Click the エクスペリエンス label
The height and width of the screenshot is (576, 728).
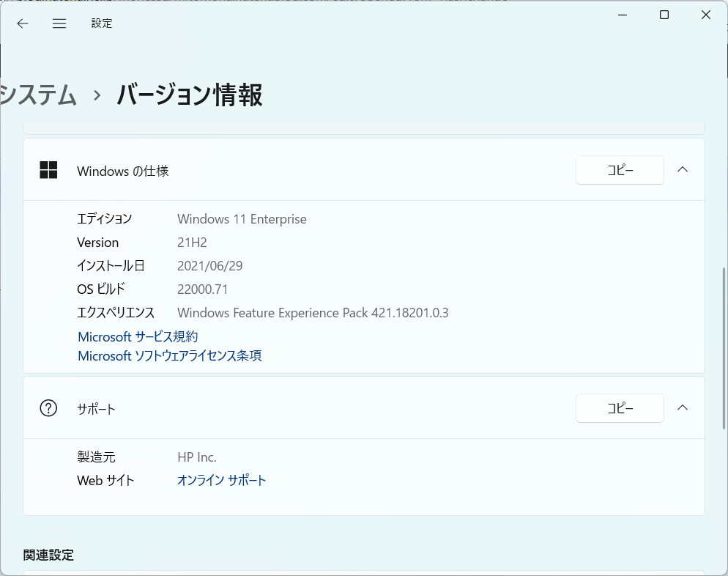pyautogui.click(x=116, y=313)
